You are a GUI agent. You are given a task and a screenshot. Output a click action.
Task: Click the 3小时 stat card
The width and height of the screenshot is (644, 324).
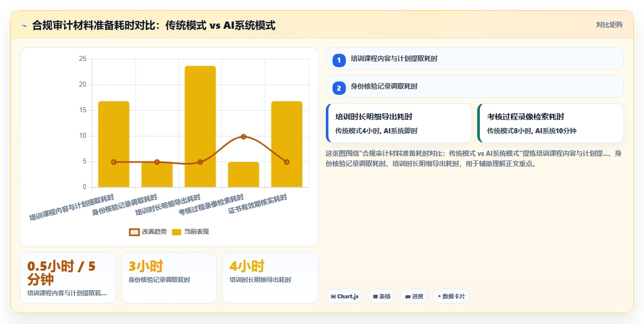pyautogui.click(x=169, y=278)
